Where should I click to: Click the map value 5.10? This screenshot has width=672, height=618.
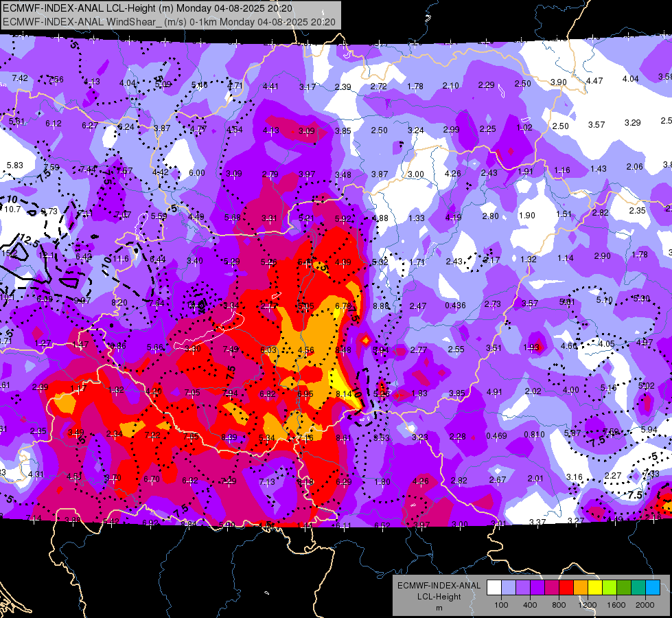(604, 300)
